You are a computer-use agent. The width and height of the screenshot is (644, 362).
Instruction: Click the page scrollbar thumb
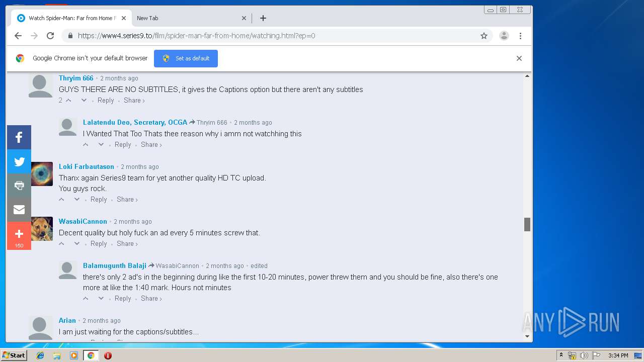pos(527,225)
